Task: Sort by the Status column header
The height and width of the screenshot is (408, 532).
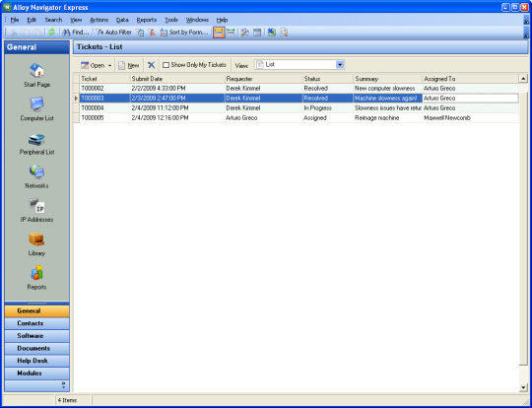Action: point(328,79)
